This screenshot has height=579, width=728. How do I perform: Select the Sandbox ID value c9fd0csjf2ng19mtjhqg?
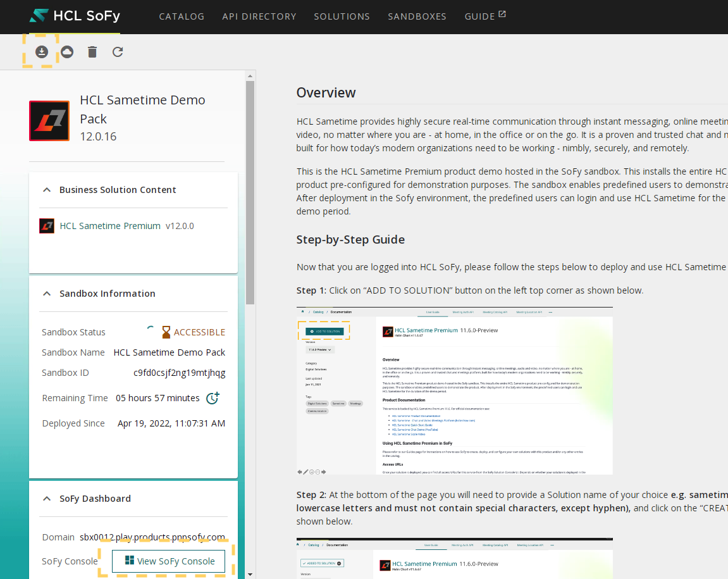(179, 373)
